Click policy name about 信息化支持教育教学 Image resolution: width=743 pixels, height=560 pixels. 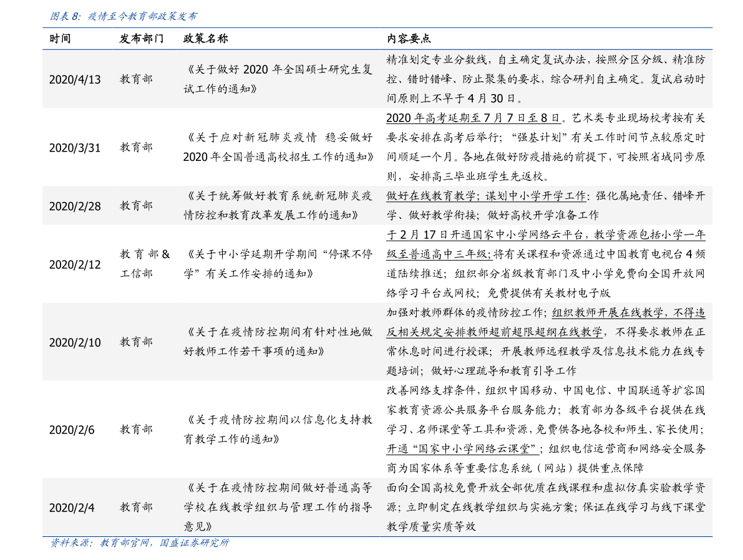pos(278,429)
